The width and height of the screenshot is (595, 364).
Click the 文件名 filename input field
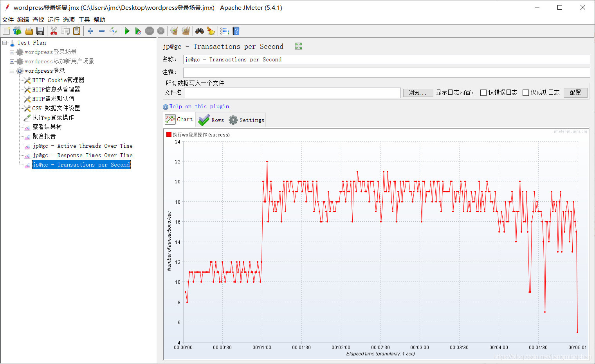pyautogui.click(x=292, y=93)
